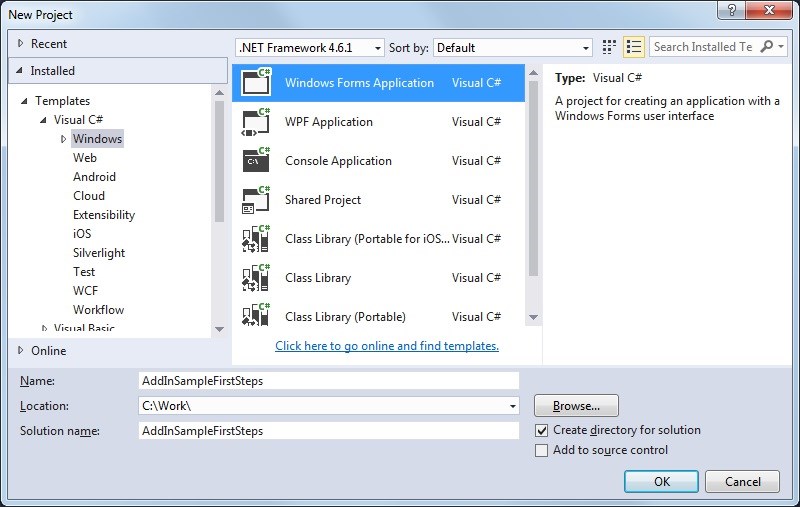This screenshot has height=507, width=800.
Task: Click the category tree scroll up arrow
Action: [x=219, y=93]
